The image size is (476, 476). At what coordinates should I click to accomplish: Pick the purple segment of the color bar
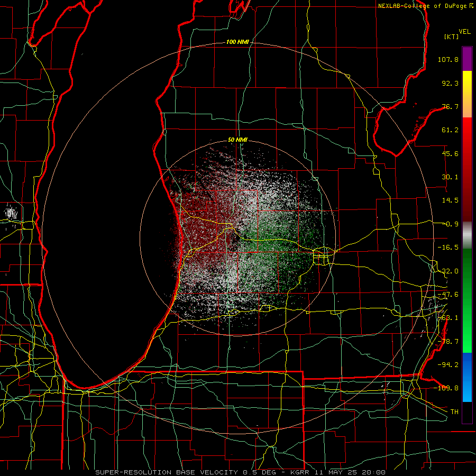[x=467, y=59]
